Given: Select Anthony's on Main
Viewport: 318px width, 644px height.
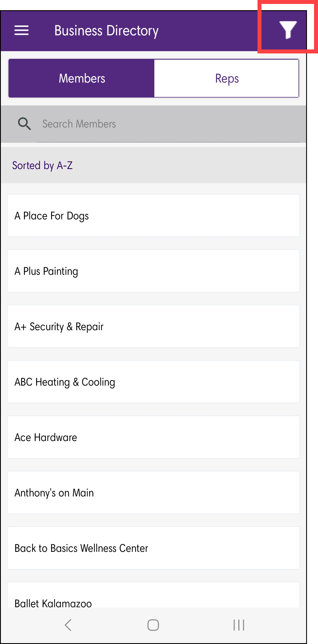Looking at the screenshot, I should (153, 493).
